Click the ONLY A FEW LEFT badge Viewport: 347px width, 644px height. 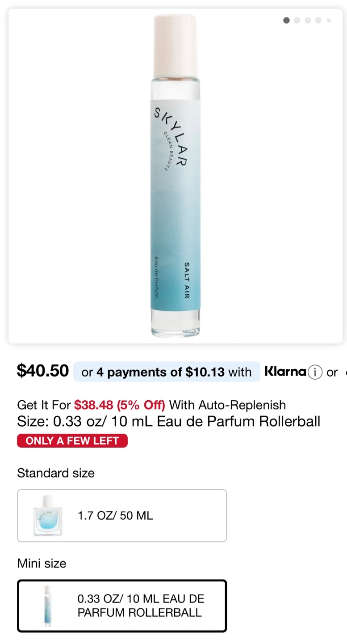72,441
